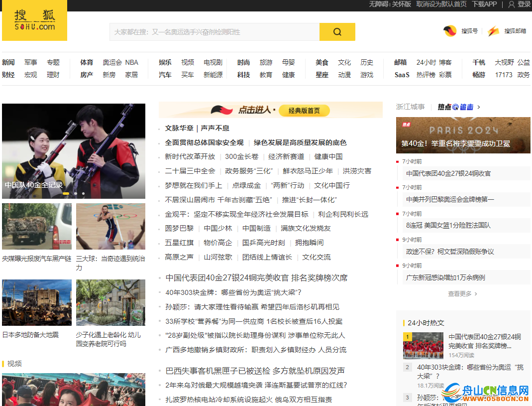Click 下载APP in the top bar
Viewport: 532px width, 406px height.
(x=484, y=4)
